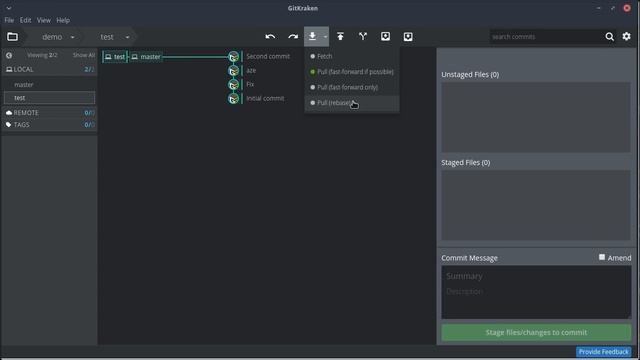This screenshot has width=640, height=360.
Task: Click the Redo arrow in toolbar
Action: [x=293, y=37]
